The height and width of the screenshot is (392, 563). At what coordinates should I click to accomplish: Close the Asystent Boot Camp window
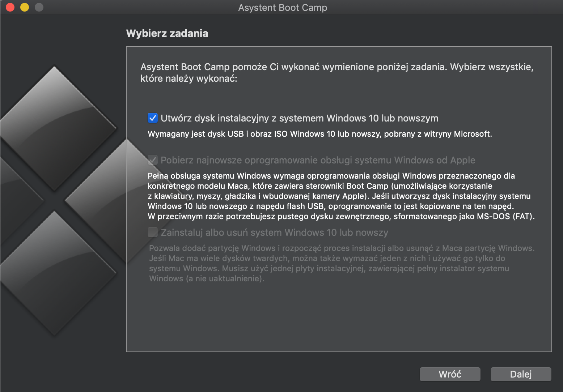tap(10, 7)
